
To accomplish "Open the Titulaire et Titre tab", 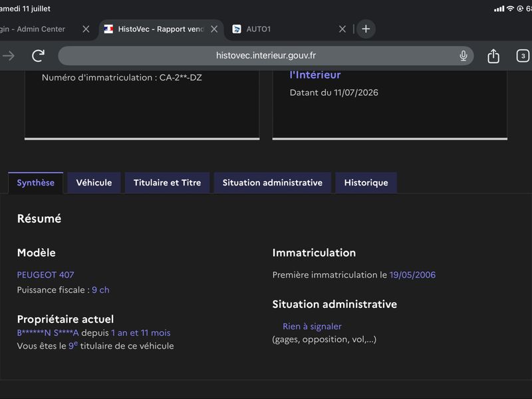I will (168, 183).
